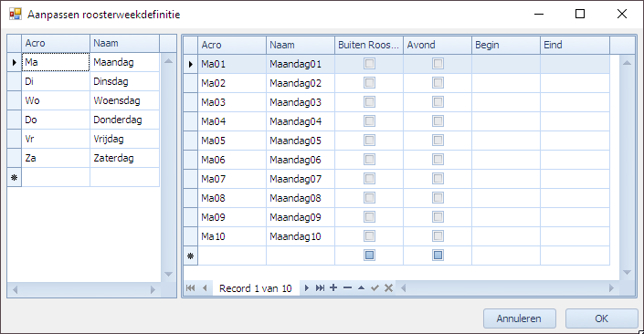Click the Maandag cell in left grid
644x334 pixels.
pyautogui.click(x=124, y=62)
